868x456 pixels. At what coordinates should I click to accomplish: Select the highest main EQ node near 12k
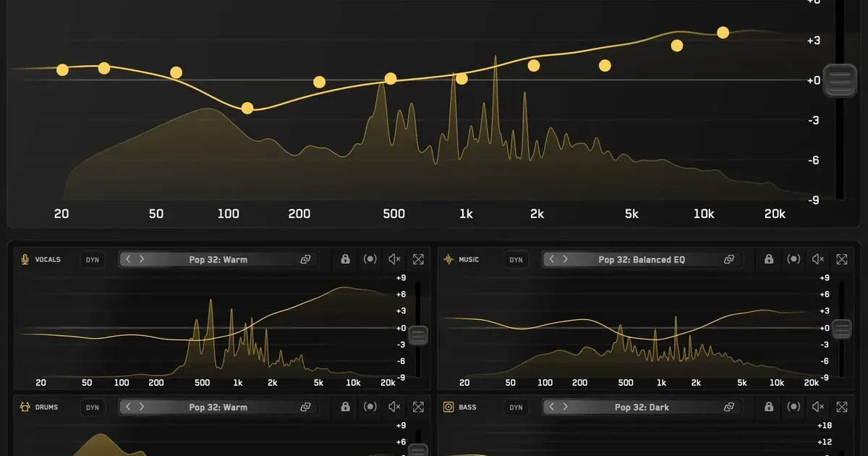723,33
